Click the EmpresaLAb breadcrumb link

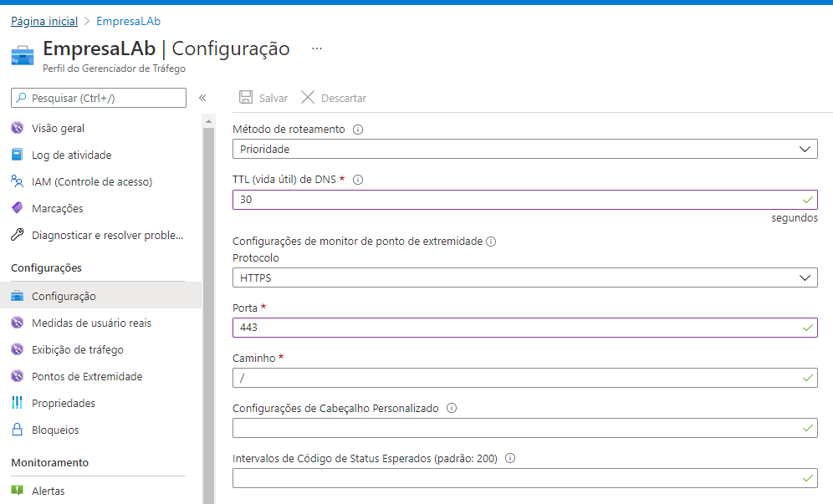128,21
